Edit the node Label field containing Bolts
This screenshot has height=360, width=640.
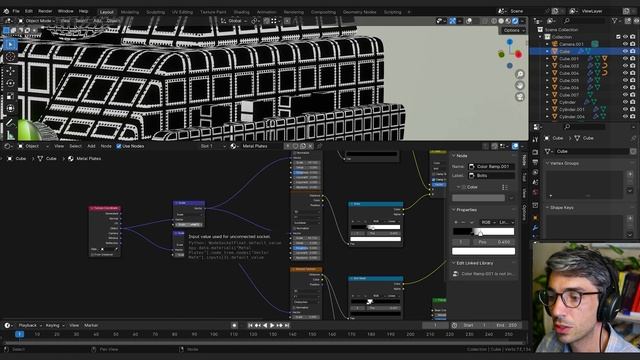tap(491, 176)
